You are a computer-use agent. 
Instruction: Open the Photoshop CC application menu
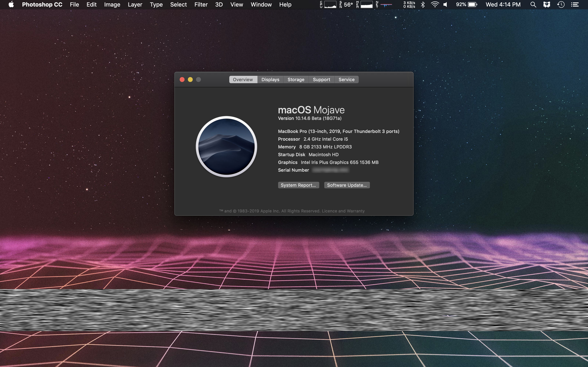point(42,5)
